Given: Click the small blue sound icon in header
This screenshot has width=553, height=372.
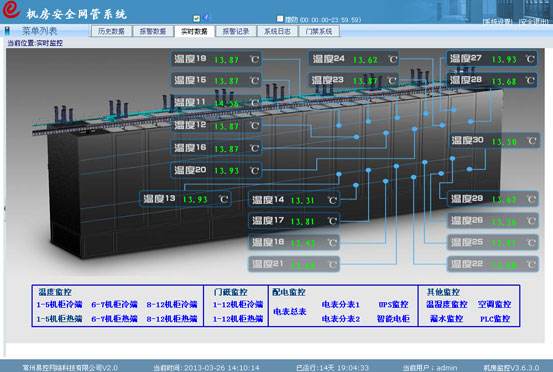Looking at the screenshot, I should pos(206,17).
